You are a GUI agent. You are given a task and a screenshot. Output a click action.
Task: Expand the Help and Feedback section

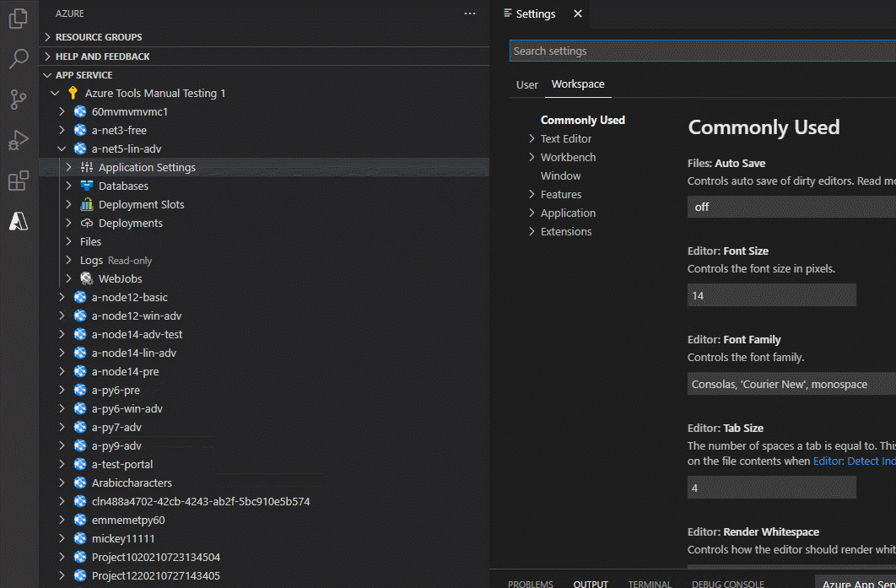[x=47, y=57]
